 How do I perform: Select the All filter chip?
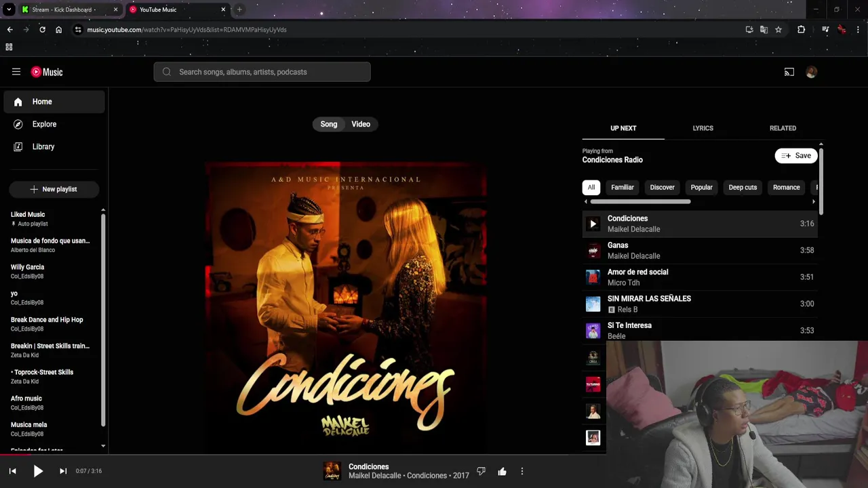coord(591,188)
